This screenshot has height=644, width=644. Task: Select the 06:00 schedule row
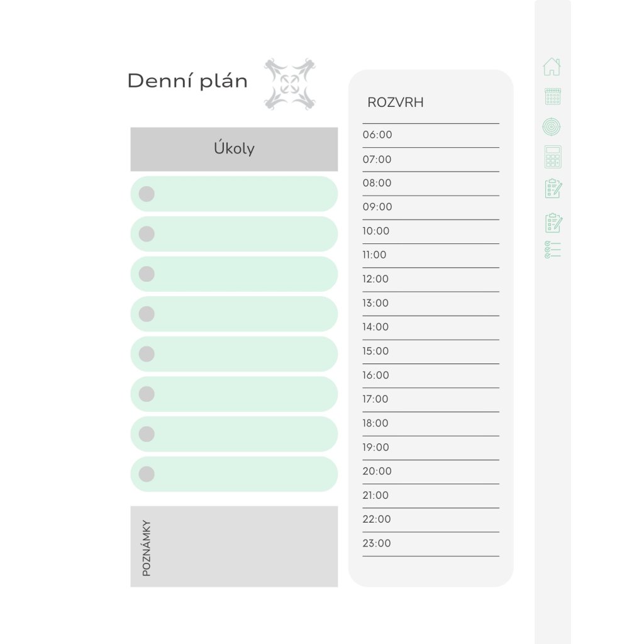click(x=430, y=135)
